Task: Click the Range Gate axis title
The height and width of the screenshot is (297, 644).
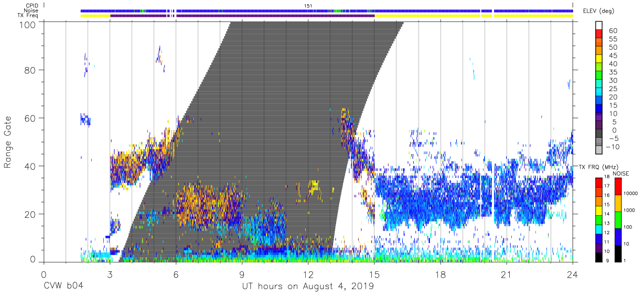Action: [x=8, y=142]
